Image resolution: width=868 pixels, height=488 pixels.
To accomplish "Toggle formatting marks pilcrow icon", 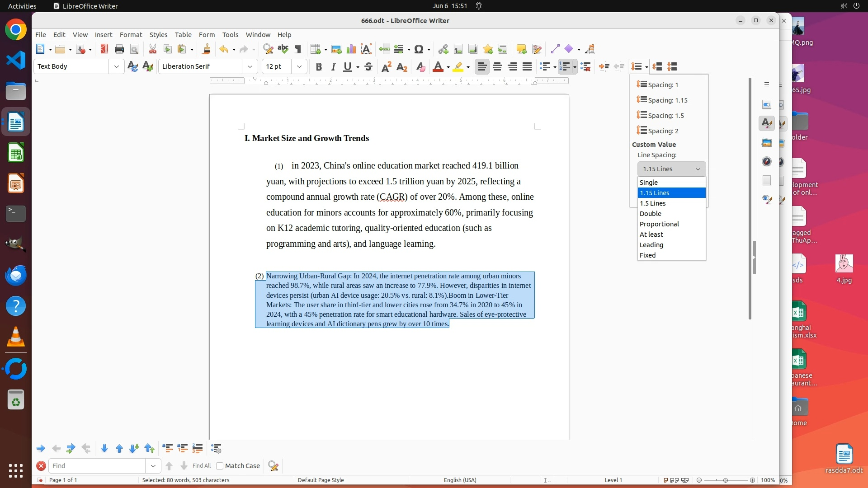I will pyautogui.click(x=298, y=49).
